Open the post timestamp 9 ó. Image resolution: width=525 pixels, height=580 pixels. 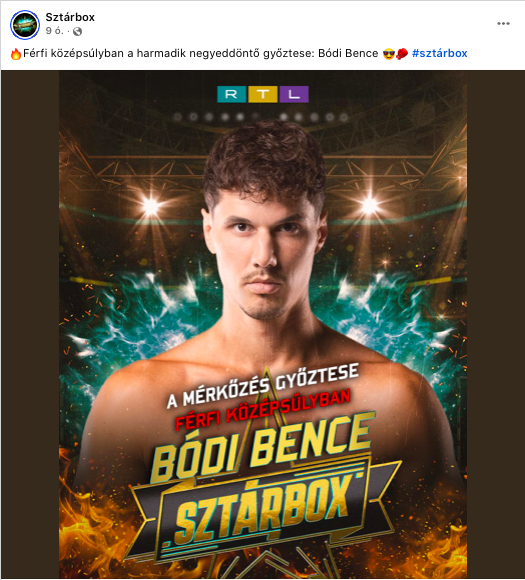pyautogui.click(x=54, y=31)
